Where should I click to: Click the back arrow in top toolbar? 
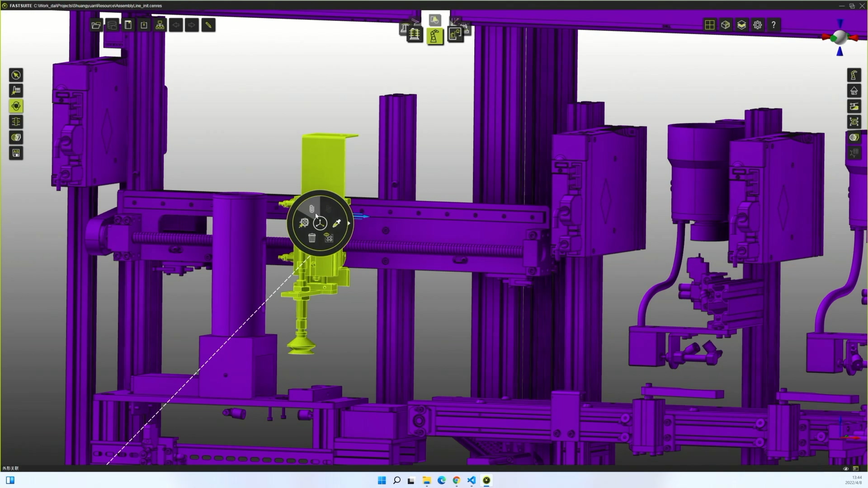(x=176, y=25)
